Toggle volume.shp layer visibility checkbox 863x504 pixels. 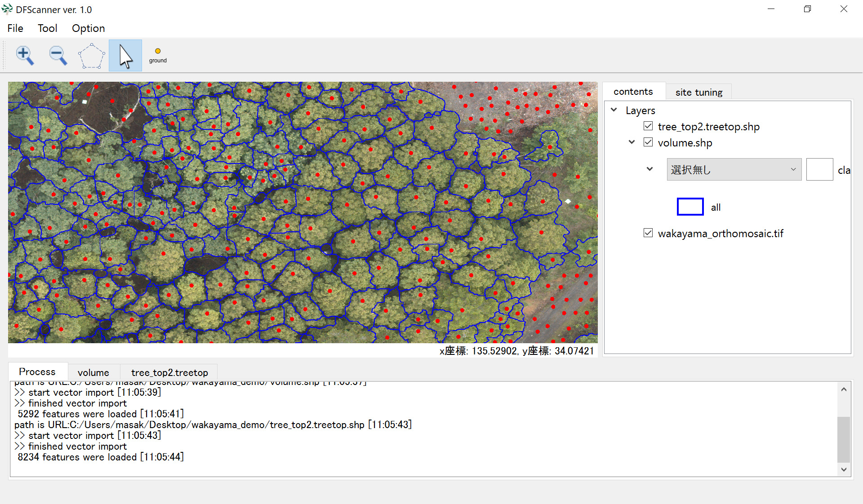(x=648, y=142)
